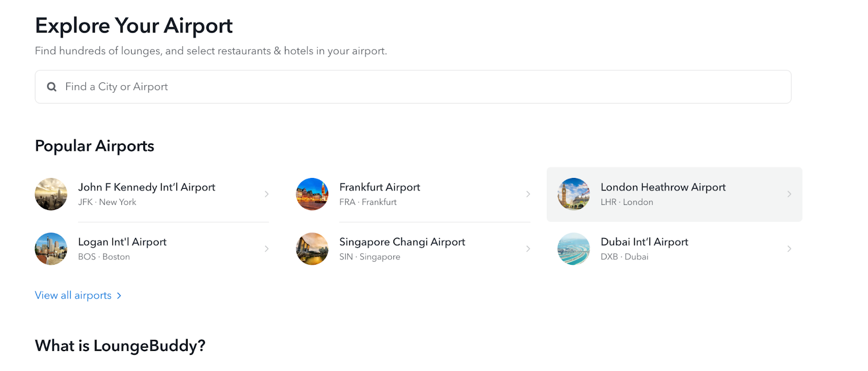Viewport: 868px width, 371px height.
Task: Click the Dubai Palm island thumbnail
Action: tap(573, 249)
